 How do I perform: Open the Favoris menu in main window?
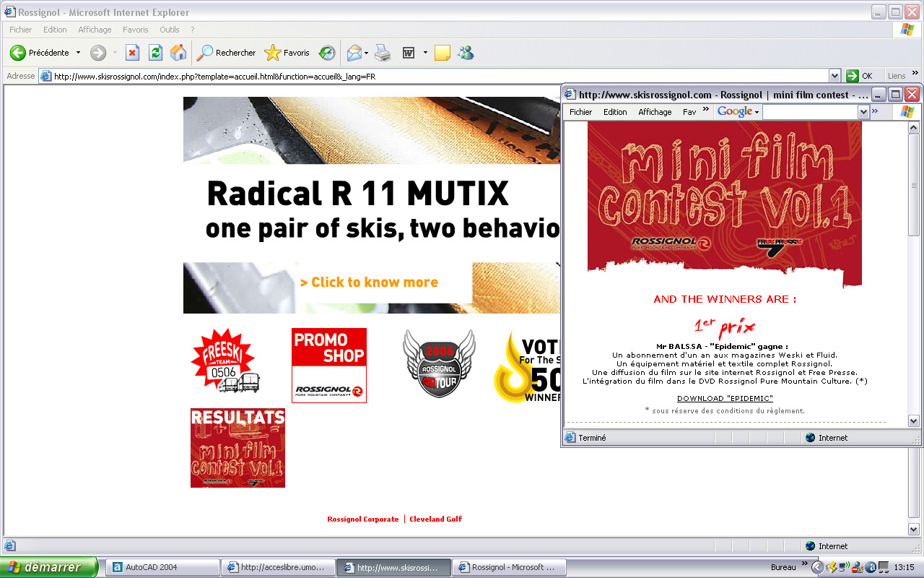[x=135, y=30]
